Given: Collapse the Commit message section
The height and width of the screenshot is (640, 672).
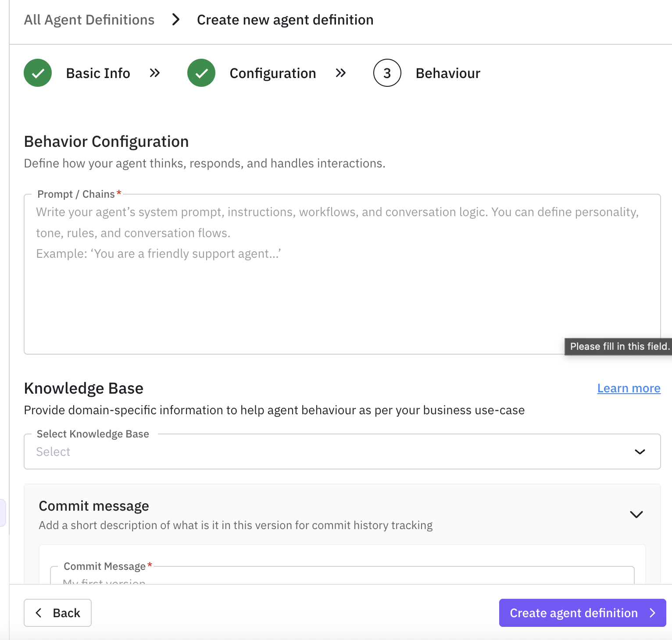Looking at the screenshot, I should point(636,514).
